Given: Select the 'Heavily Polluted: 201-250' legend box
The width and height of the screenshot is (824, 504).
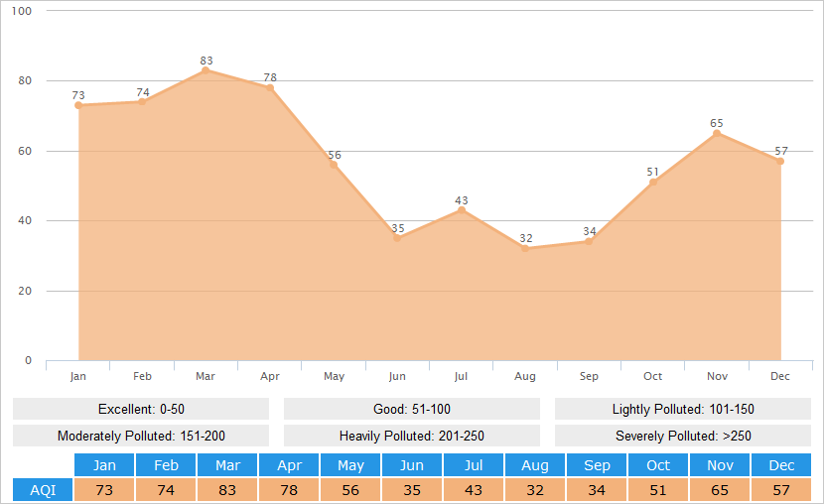Looking at the screenshot, I should [x=412, y=436].
